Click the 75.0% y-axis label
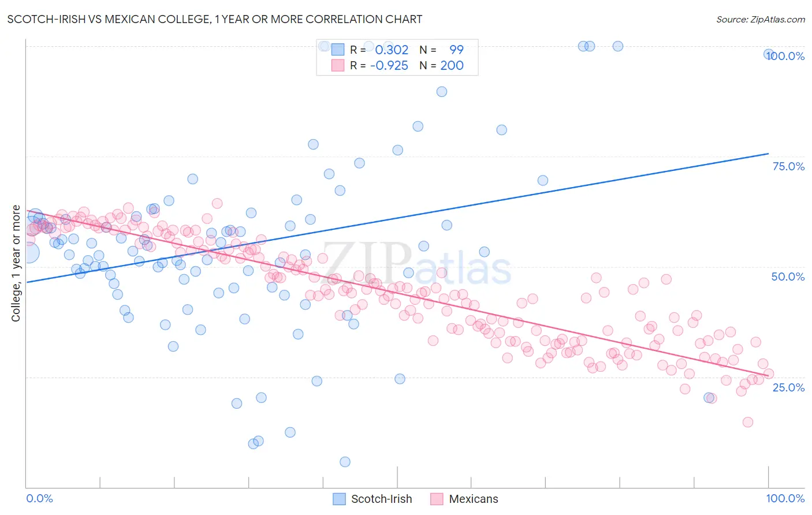812x515 pixels. tap(788, 166)
